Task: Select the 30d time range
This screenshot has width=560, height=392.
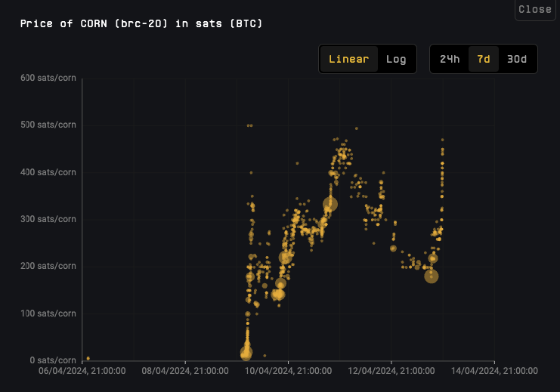Action: [517, 59]
